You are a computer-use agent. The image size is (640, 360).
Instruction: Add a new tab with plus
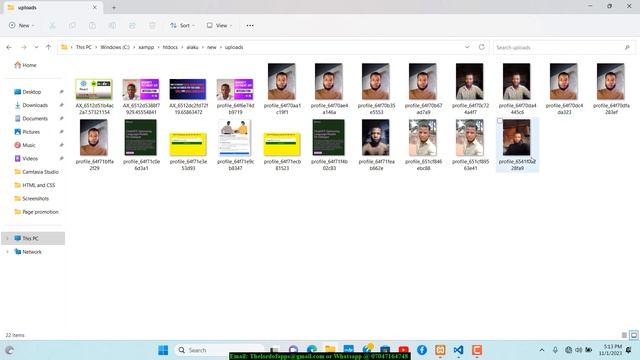pos(114,7)
